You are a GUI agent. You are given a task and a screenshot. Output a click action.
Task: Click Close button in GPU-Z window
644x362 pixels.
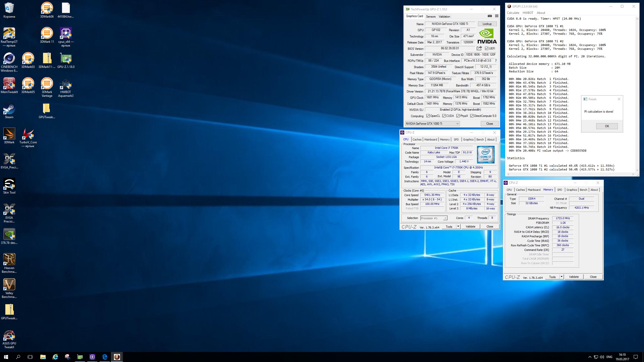[x=490, y=123]
